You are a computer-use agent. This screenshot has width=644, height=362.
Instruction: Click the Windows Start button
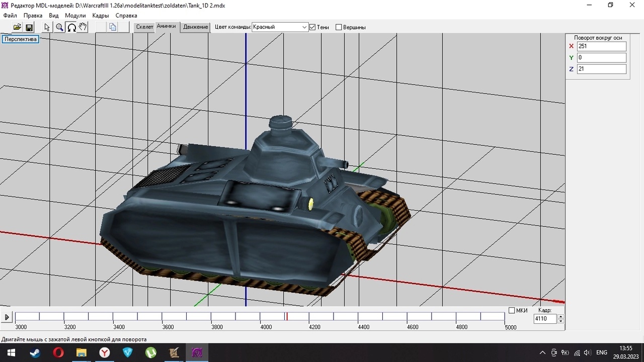click(x=10, y=352)
